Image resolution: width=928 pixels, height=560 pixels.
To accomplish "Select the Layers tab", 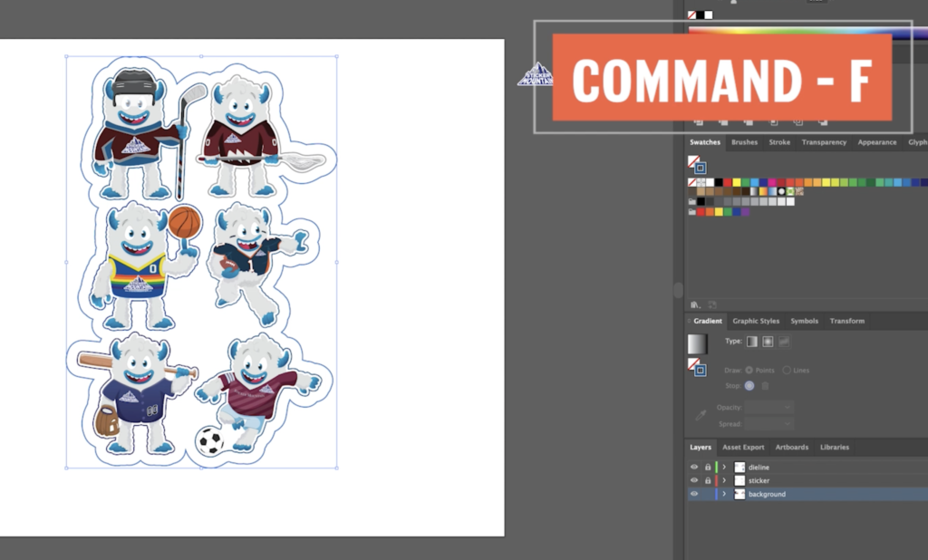I will 701,447.
